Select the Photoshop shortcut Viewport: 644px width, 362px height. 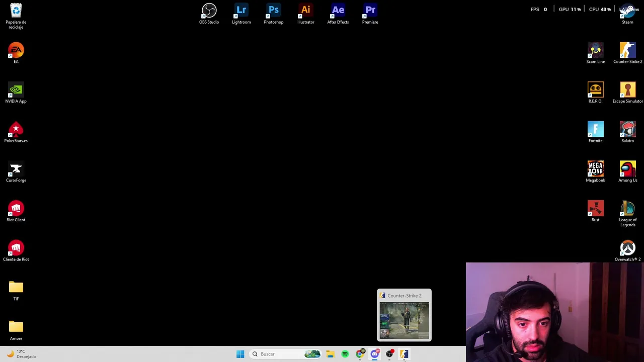(274, 14)
